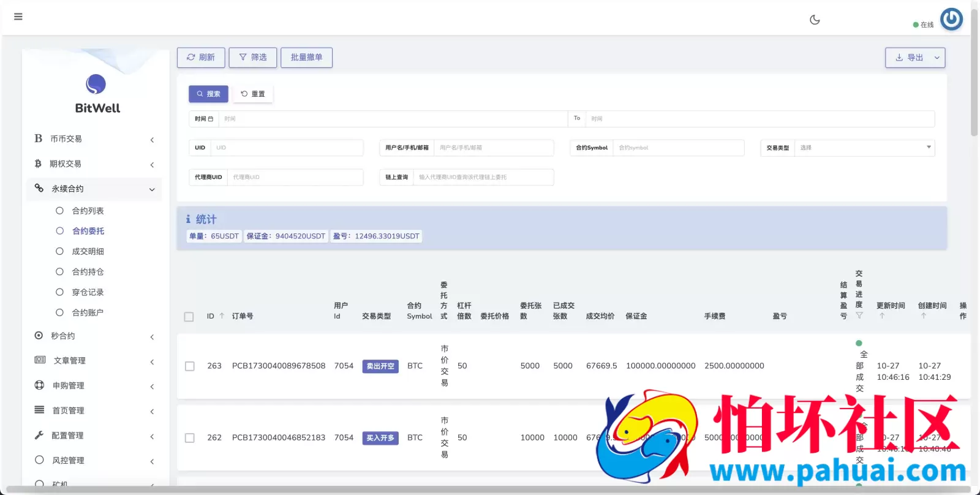This screenshot has height=495, width=980.
Task: Open the user avatar power icon
Action: pos(951,19)
